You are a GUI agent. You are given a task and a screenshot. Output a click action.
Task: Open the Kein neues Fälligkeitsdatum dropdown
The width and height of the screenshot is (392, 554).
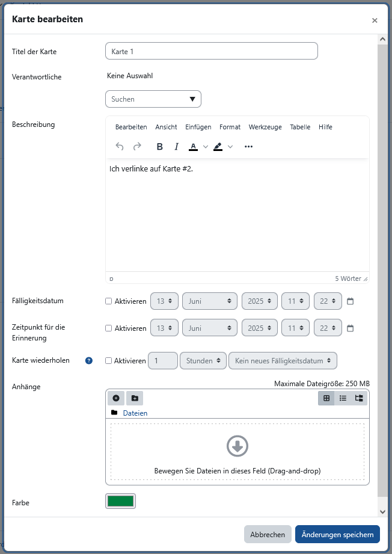(283, 361)
